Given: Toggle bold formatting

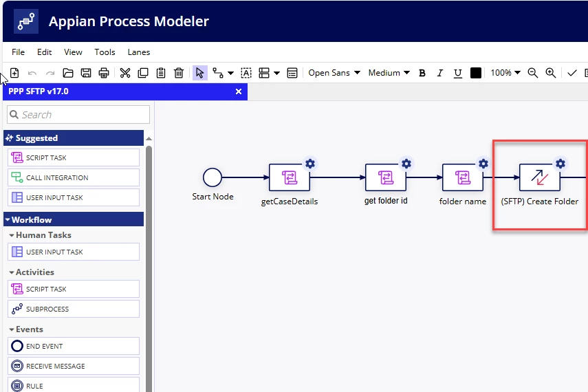Looking at the screenshot, I should [x=422, y=73].
